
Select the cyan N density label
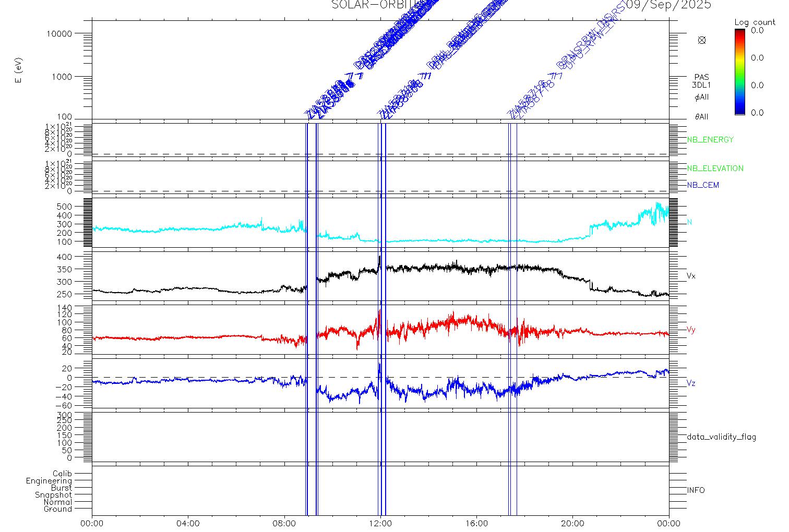point(690,222)
